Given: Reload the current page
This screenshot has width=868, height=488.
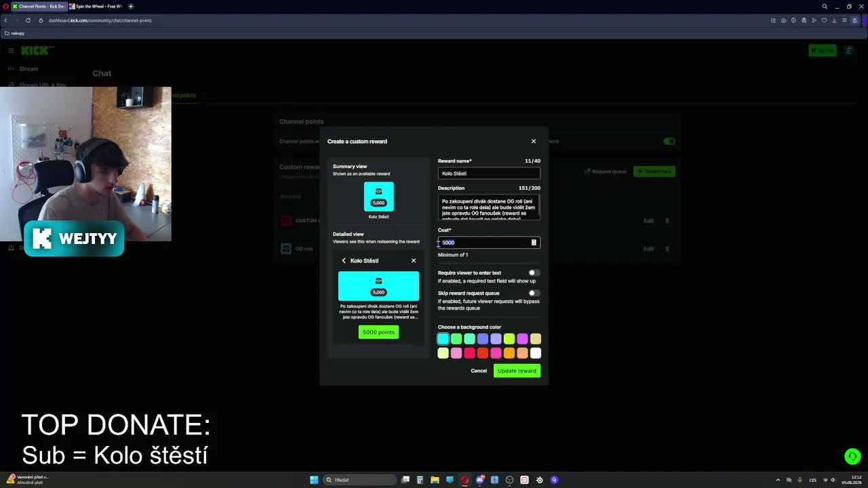Looking at the screenshot, I should pyautogui.click(x=28, y=20).
